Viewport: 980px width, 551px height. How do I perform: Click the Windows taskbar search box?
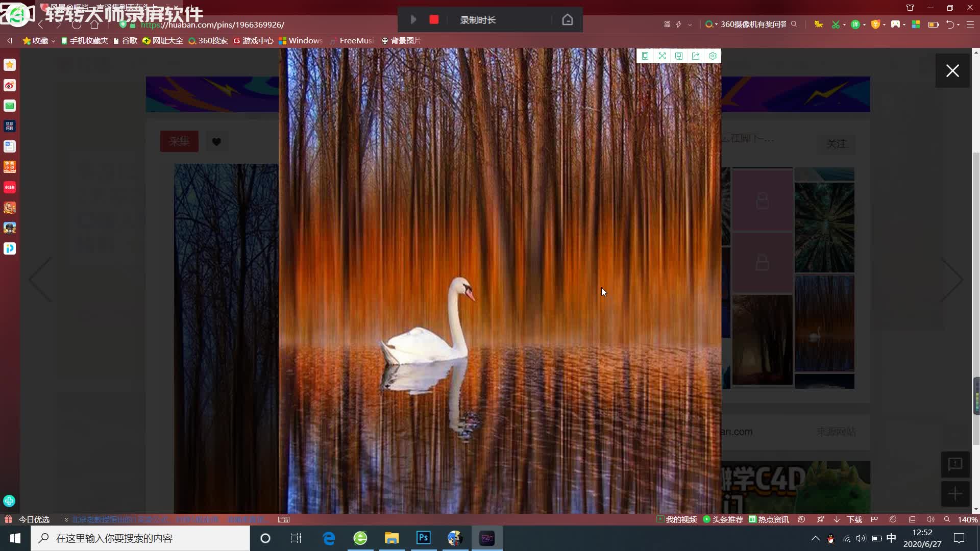(x=140, y=538)
